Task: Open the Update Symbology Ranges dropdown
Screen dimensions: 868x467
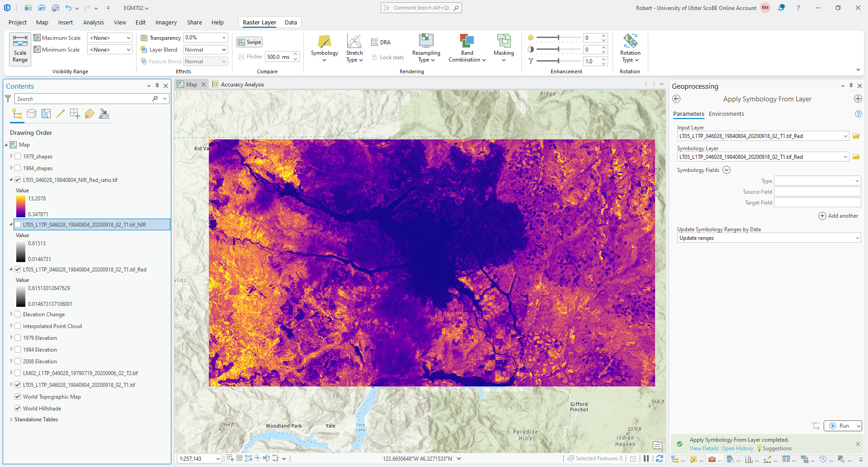Action: click(x=769, y=238)
